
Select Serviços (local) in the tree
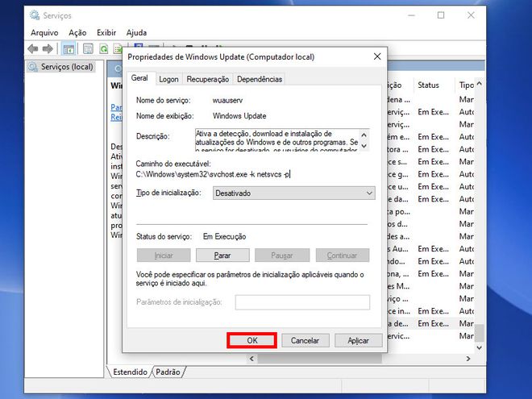point(67,67)
